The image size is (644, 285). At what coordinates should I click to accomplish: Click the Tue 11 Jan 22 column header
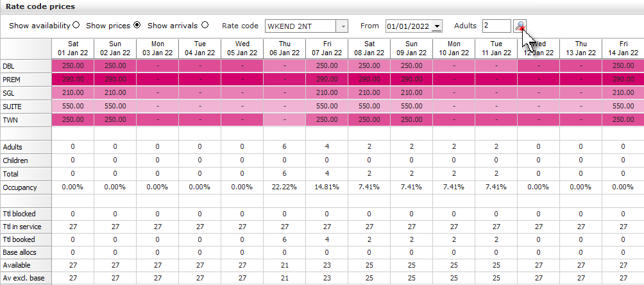click(496, 49)
